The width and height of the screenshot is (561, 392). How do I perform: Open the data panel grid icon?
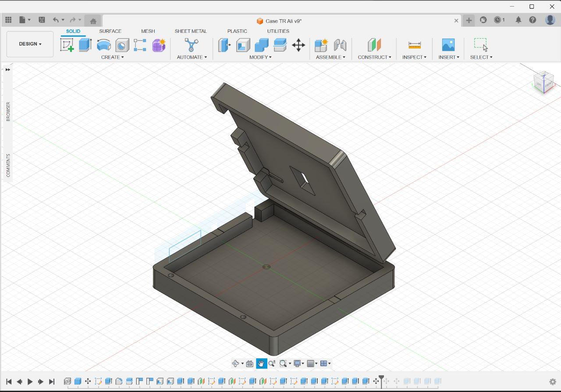click(x=8, y=20)
